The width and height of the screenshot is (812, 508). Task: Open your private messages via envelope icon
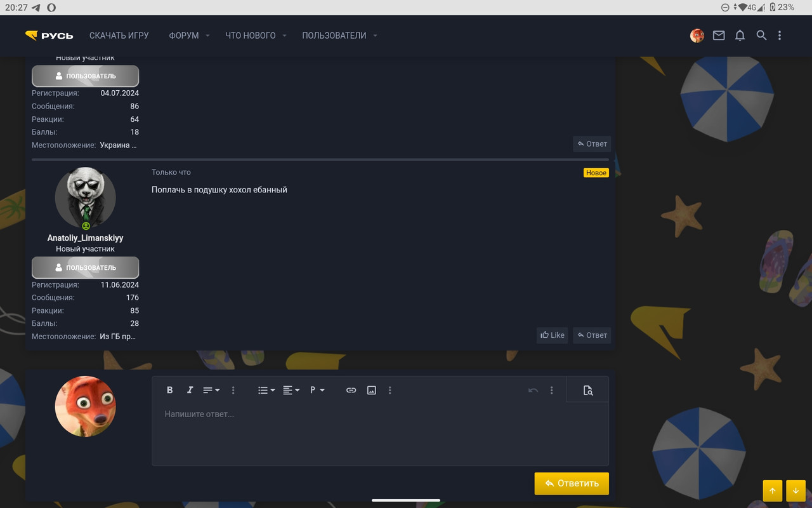point(718,36)
